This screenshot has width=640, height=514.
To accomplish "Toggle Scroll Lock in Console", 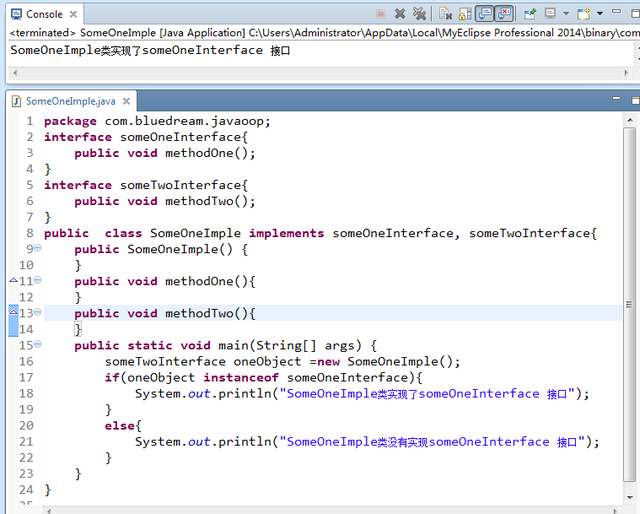I will 465,14.
